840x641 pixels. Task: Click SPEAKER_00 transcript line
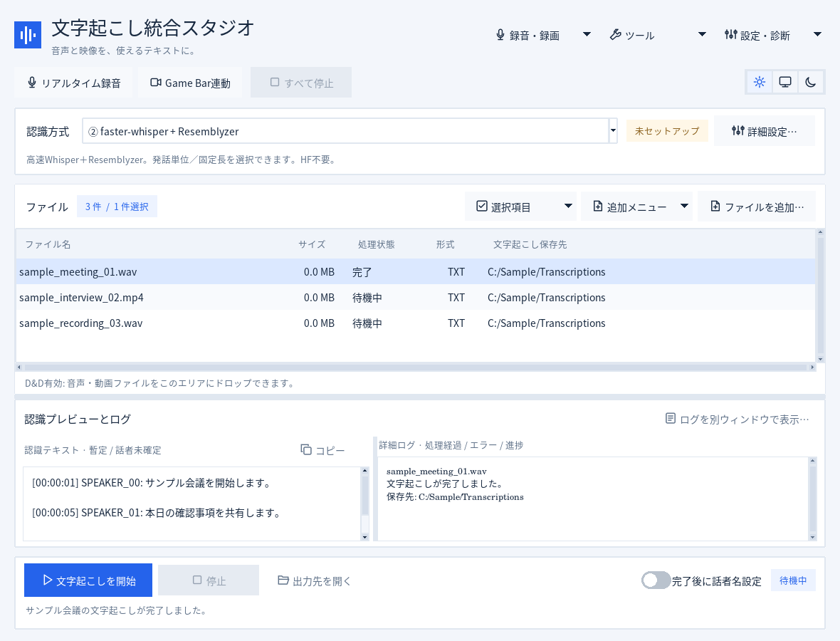pos(153,483)
